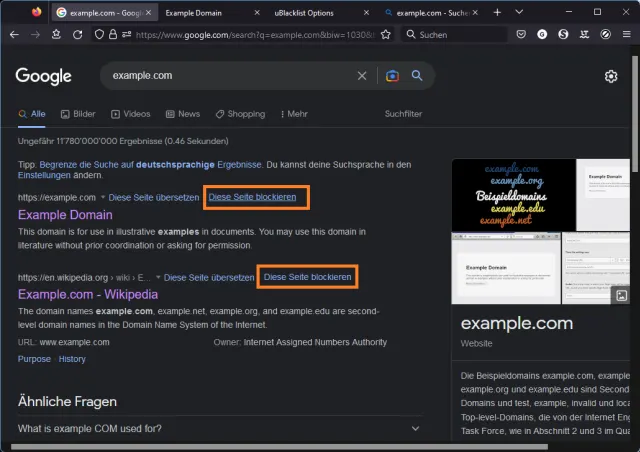Select the Bilder search tab
Viewport: 640px width, 452px height.
click(x=78, y=114)
